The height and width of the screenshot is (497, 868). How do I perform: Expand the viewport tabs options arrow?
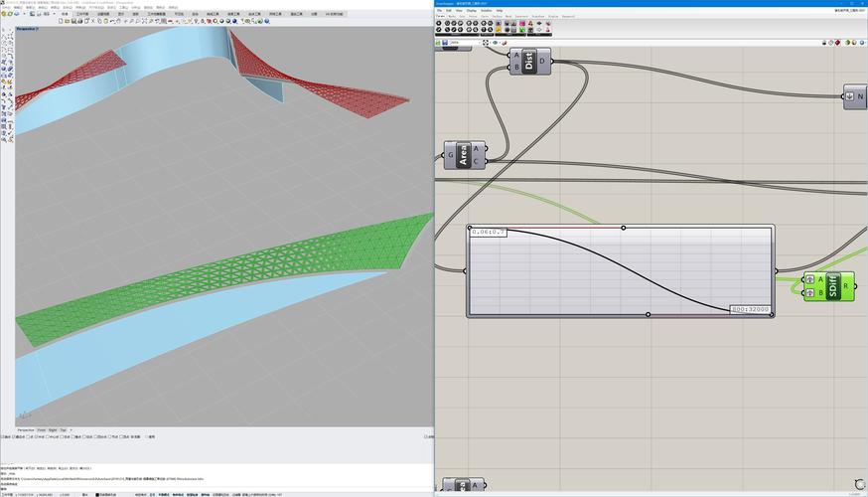click(x=71, y=429)
